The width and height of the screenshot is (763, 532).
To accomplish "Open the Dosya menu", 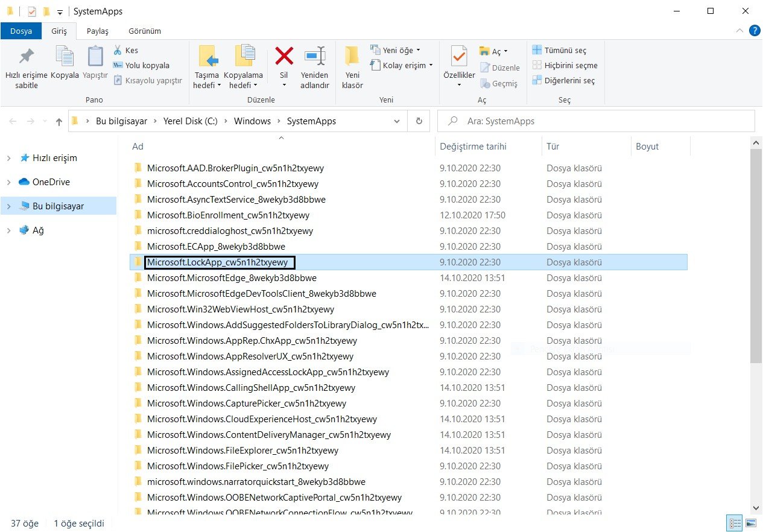I will point(21,31).
